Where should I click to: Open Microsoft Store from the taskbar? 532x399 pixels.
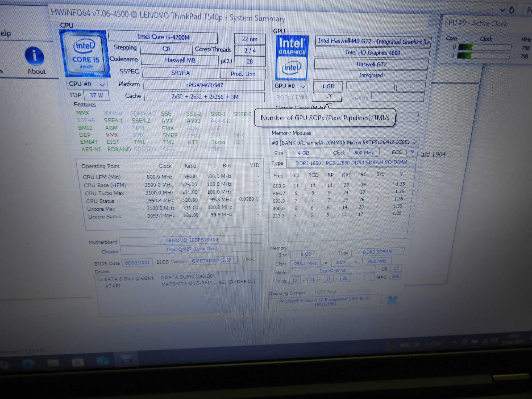78,362
